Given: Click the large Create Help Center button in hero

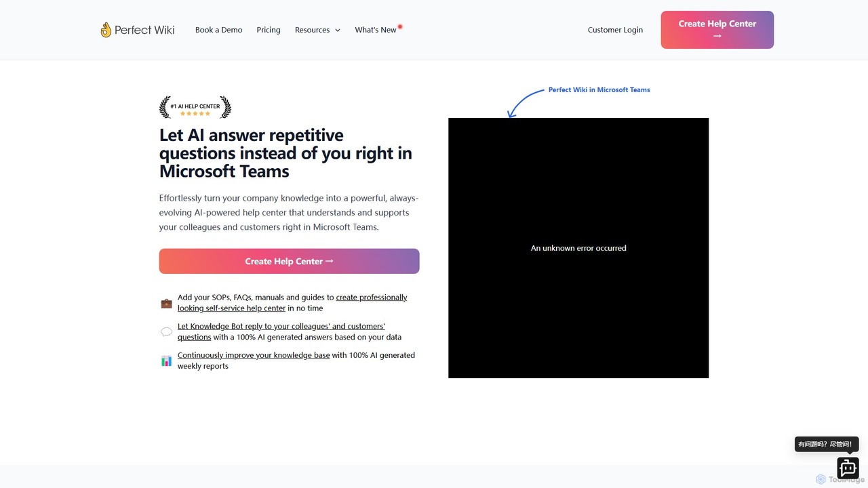Looking at the screenshot, I should 290,262.
